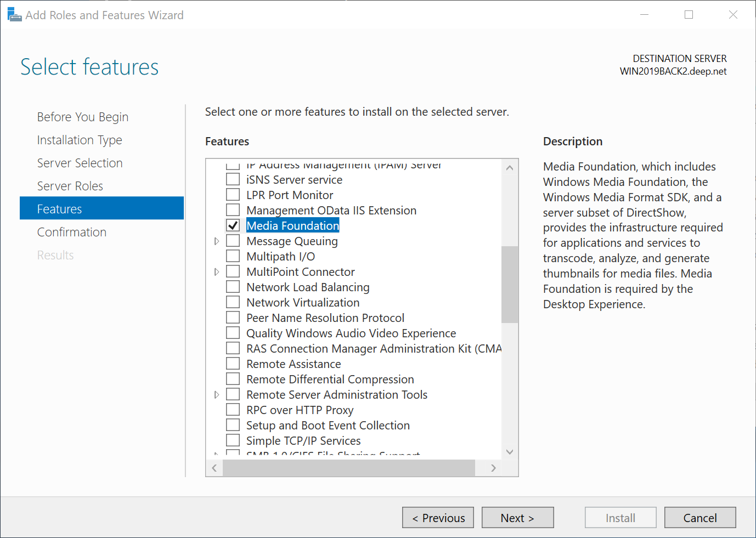Click the Next button
Viewport: 756px width, 538px height.
[517, 518]
